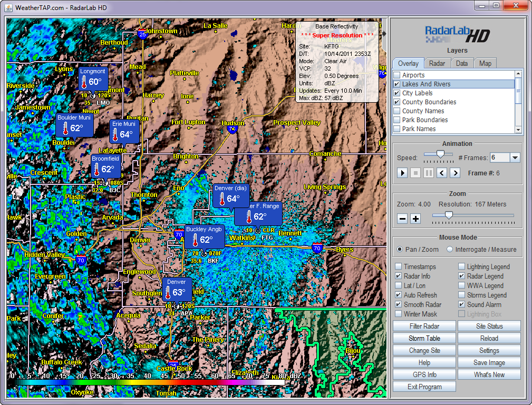This screenshot has width=532, height=405.
Task: Select Interrogate / Measure mouse mode
Action: 450,250
